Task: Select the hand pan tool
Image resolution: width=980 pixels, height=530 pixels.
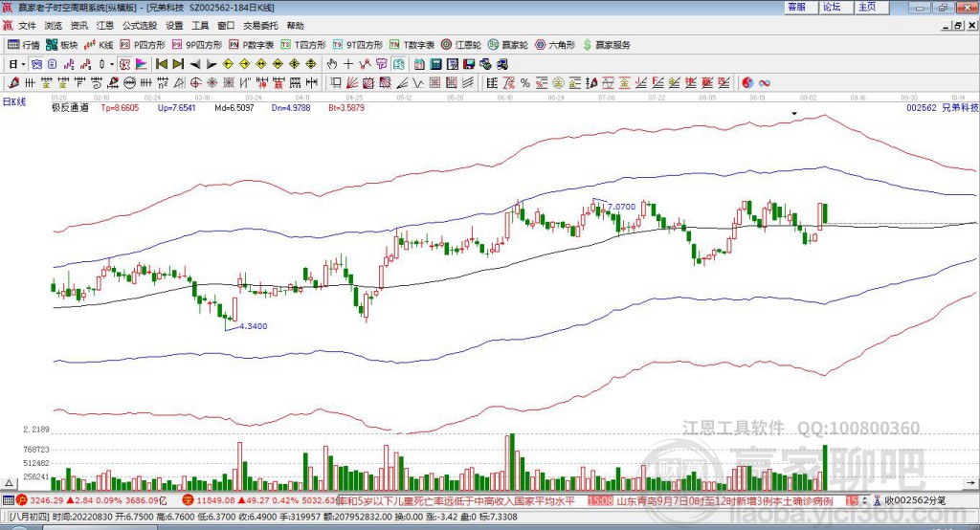Action: (x=331, y=64)
